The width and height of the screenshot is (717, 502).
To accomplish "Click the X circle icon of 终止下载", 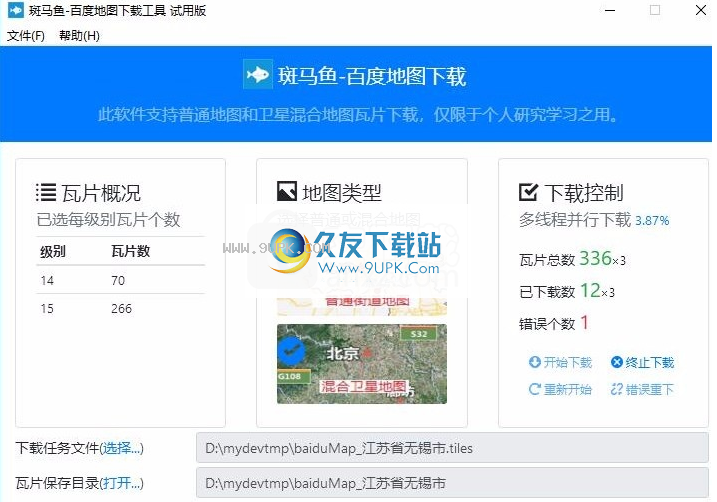I will 617,362.
